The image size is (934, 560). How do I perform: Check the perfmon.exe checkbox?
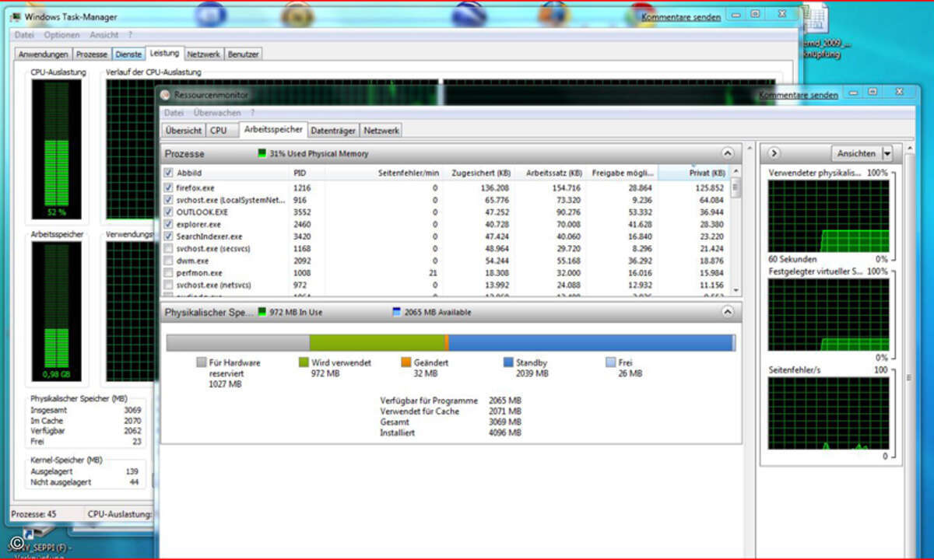(x=169, y=273)
